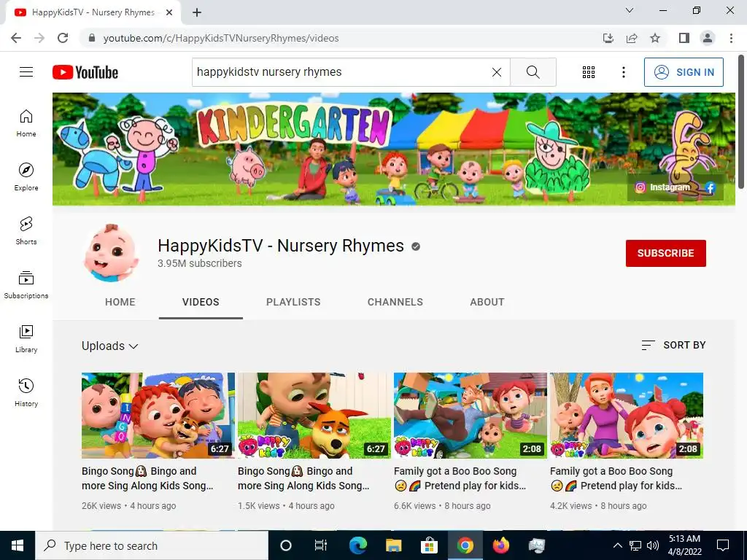The width and height of the screenshot is (747, 560).
Task: Select the HappyKidsTV browser tab
Action: coord(93,12)
